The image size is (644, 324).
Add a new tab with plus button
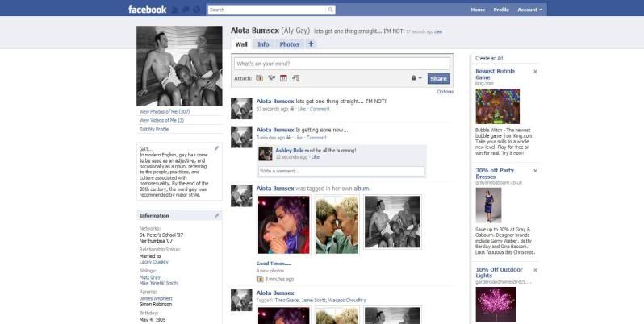(x=311, y=44)
